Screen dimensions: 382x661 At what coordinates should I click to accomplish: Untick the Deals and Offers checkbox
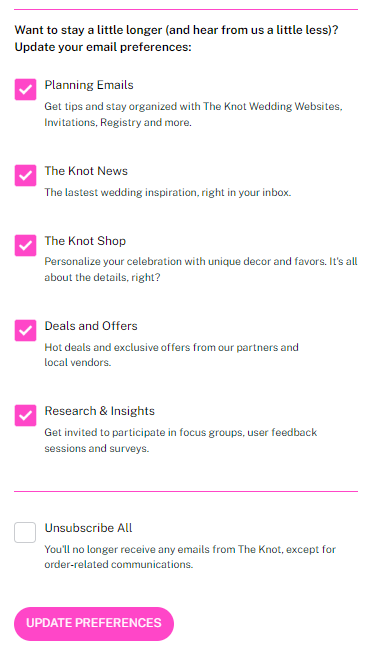25,330
